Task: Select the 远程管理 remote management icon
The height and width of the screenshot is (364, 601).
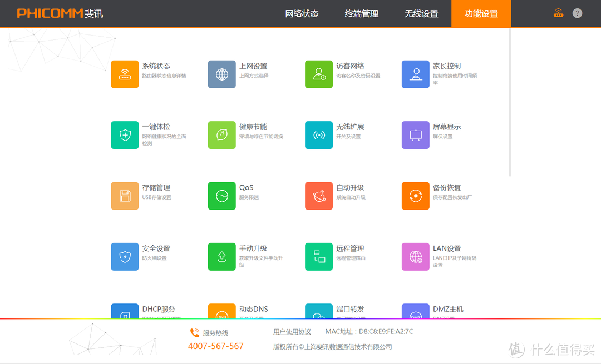Action: pos(318,256)
